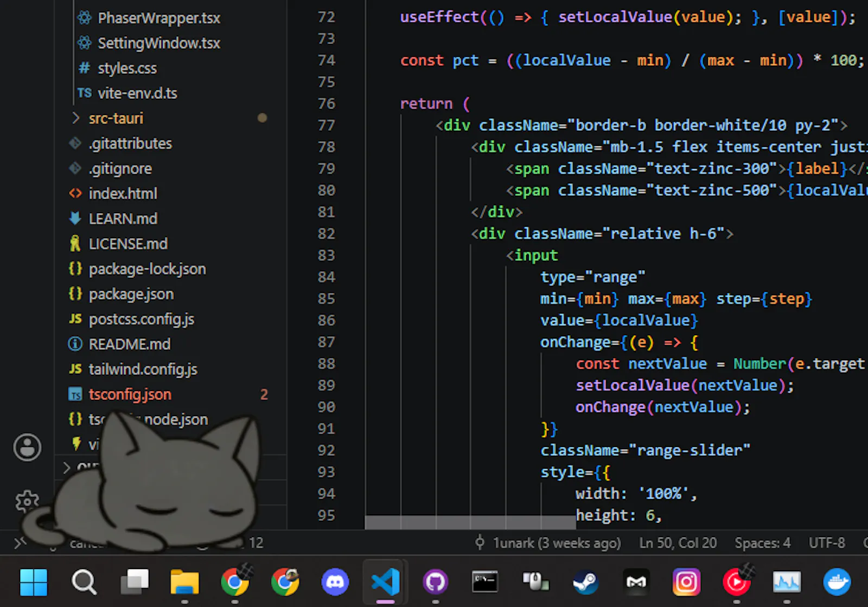868x607 pixels.
Task: Expand the collapsed Outline section chevron
Action: point(66,468)
